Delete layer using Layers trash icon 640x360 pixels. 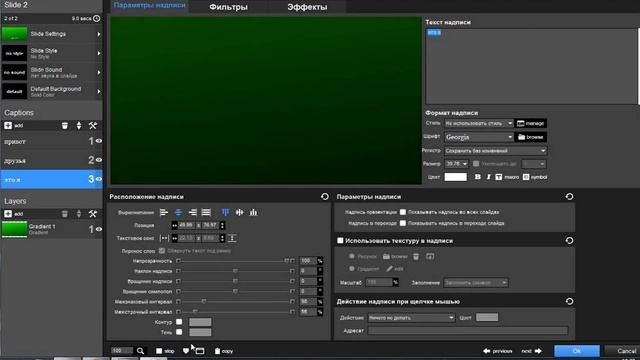point(64,214)
